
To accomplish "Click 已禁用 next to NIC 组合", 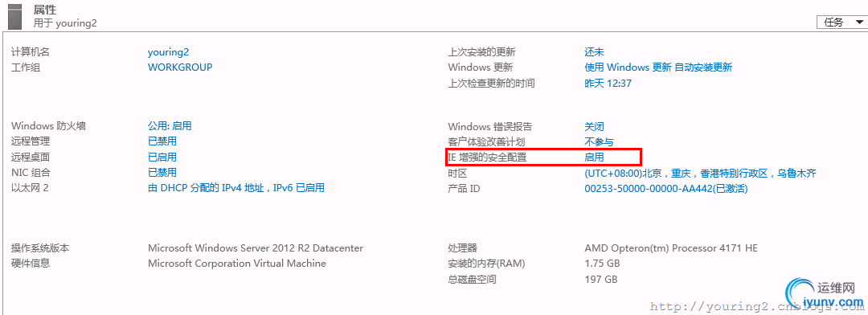I will (x=162, y=173).
